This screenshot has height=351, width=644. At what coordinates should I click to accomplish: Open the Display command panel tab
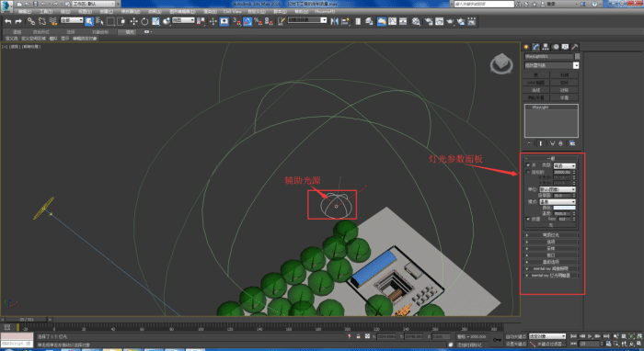(565, 47)
